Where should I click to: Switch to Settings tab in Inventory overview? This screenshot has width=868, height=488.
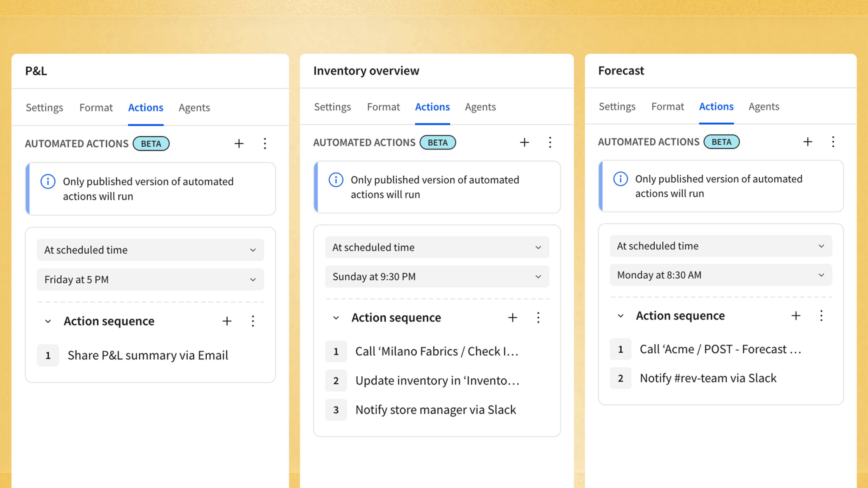333,107
